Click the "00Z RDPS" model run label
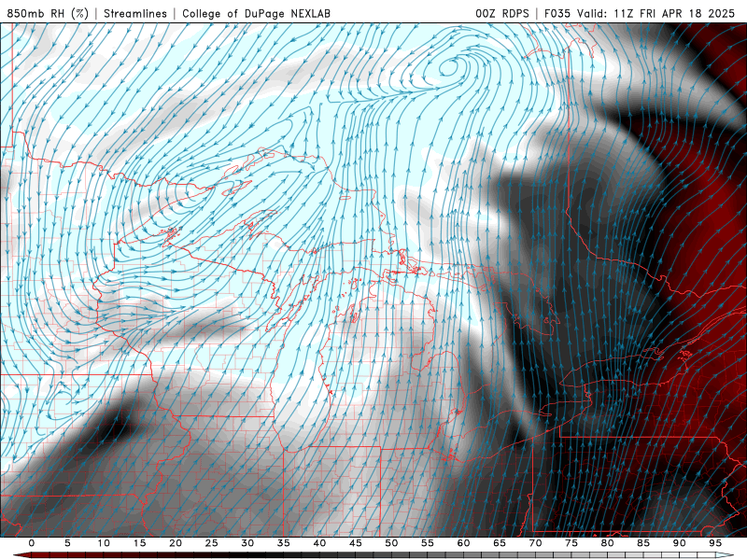 pos(502,13)
